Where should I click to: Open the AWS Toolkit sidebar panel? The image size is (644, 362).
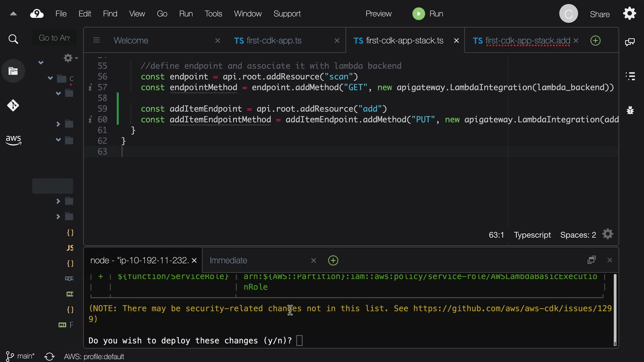(13, 140)
